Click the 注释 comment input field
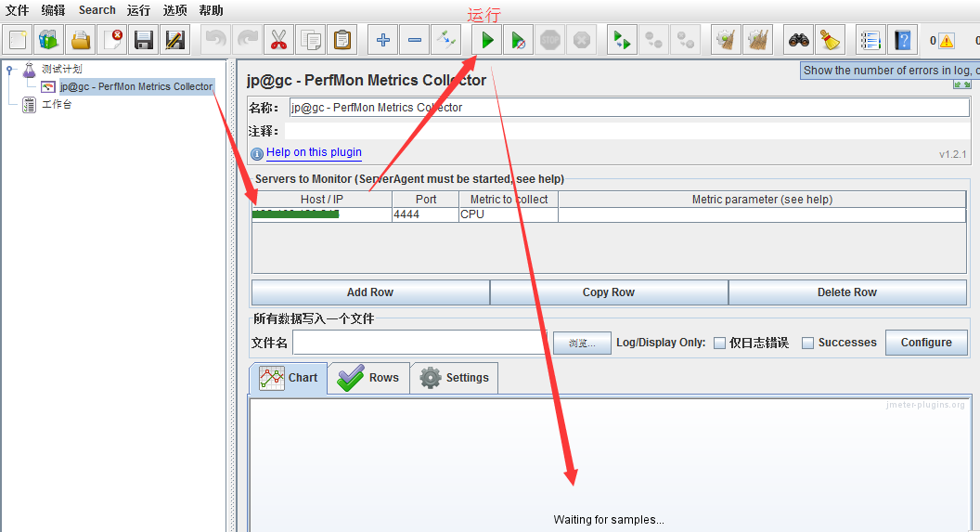 [626, 131]
